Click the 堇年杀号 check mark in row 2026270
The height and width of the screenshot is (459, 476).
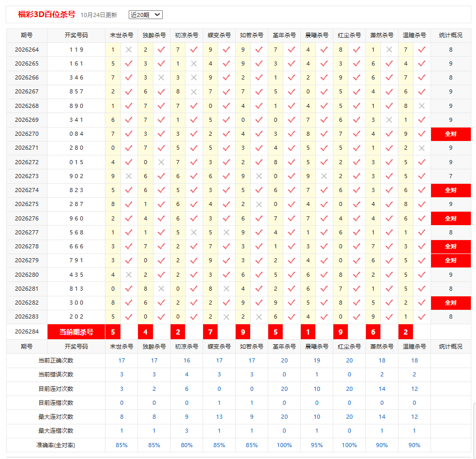[x=291, y=134]
